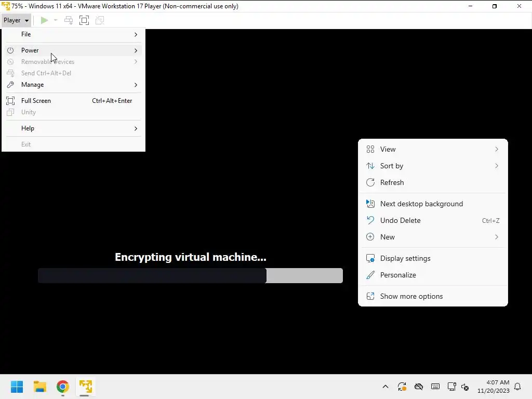The width and height of the screenshot is (532, 399).
Task: Open the Help submenu
Action: (73, 128)
